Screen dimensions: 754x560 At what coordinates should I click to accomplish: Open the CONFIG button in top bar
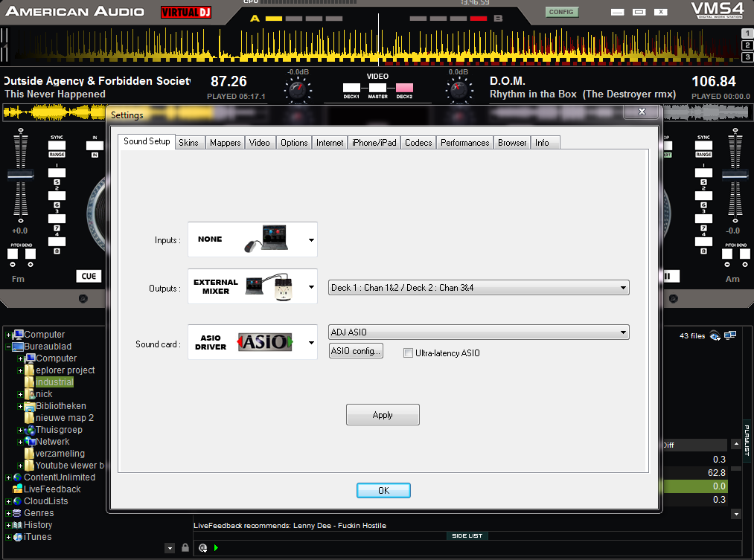point(561,12)
